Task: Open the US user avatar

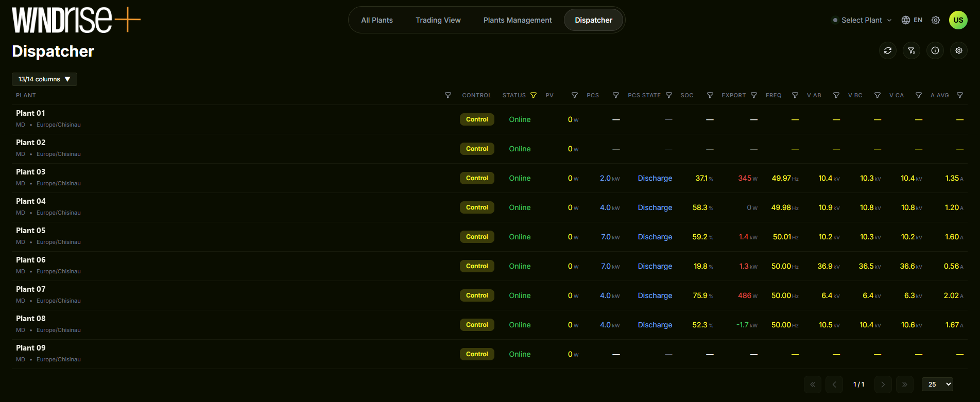Action: (958, 20)
